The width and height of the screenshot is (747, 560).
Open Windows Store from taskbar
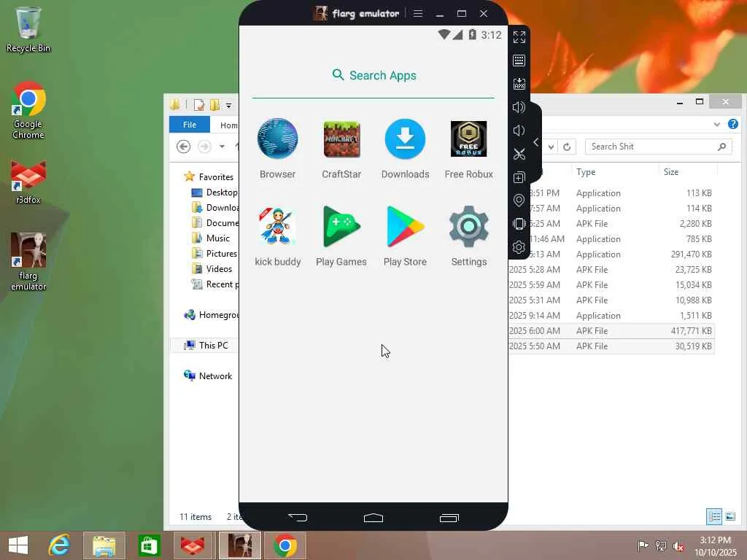149,545
